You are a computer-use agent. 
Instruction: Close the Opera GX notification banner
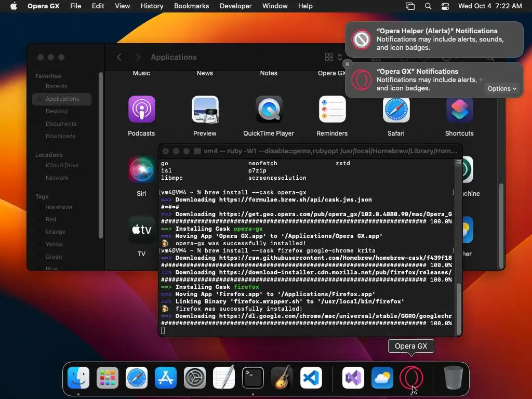347,64
